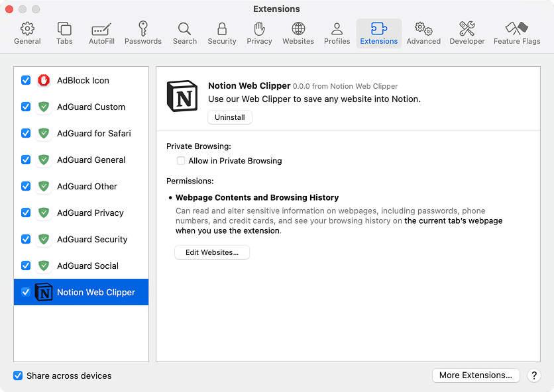Viewport: 554px width, 392px height.
Task: Open help with the question mark button
Action: click(534, 375)
